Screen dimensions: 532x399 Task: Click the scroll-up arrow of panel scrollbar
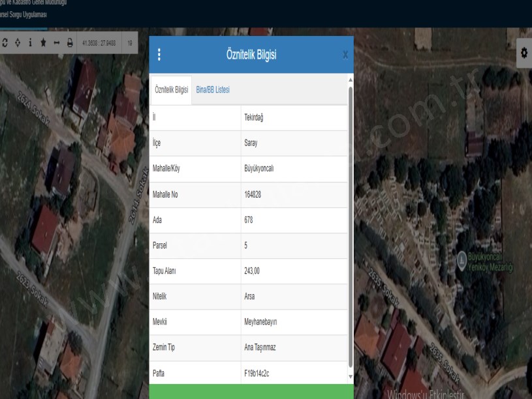(350, 79)
